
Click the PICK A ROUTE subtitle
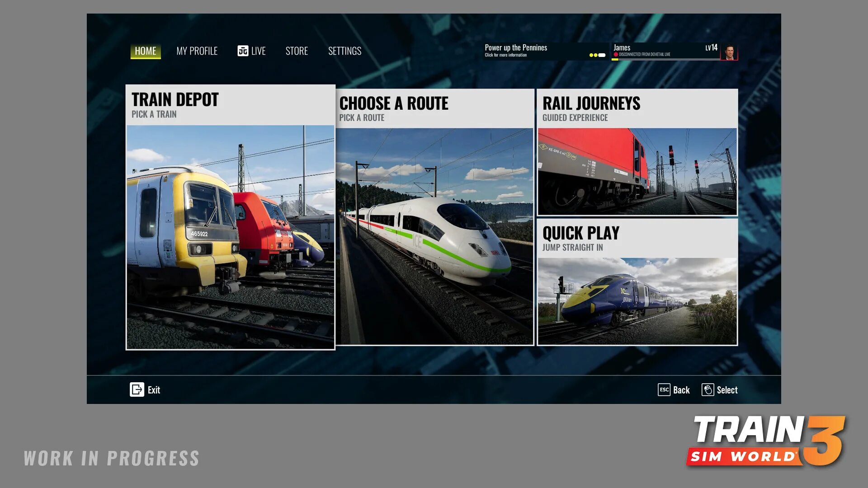click(x=362, y=118)
